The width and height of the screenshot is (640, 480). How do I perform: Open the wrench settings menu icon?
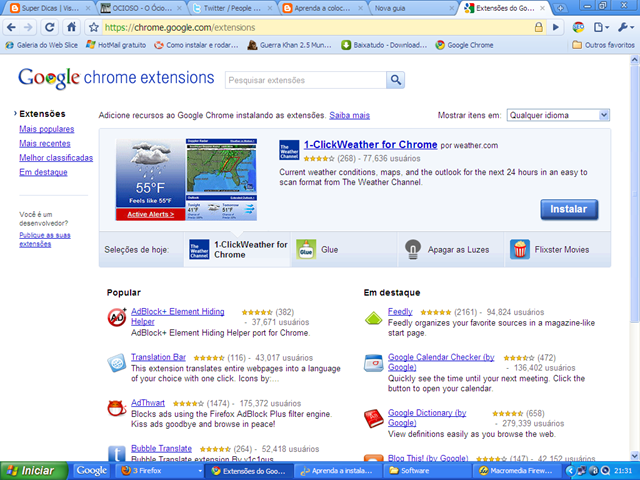[625, 27]
